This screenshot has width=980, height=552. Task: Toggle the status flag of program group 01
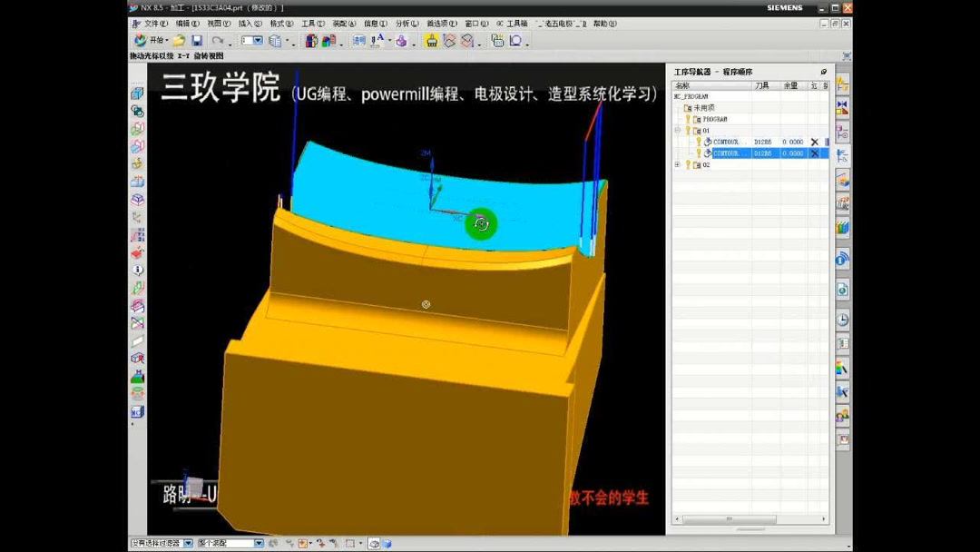(690, 129)
